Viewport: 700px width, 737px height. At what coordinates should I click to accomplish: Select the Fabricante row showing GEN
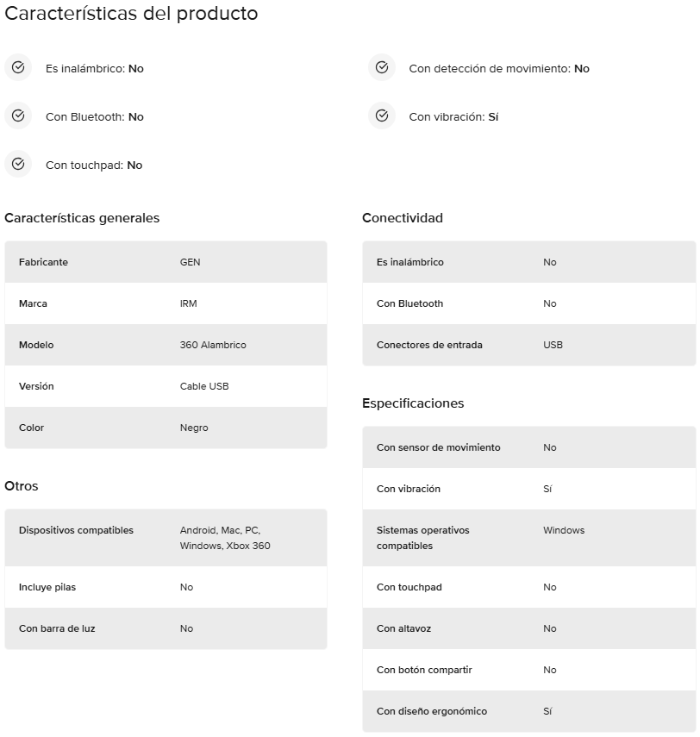[166, 262]
